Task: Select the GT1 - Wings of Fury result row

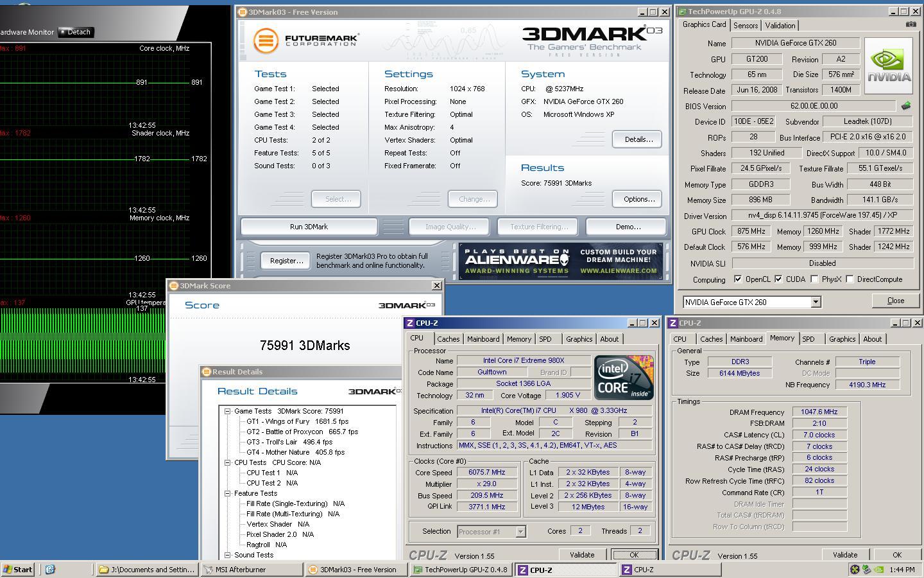Action: pos(297,421)
